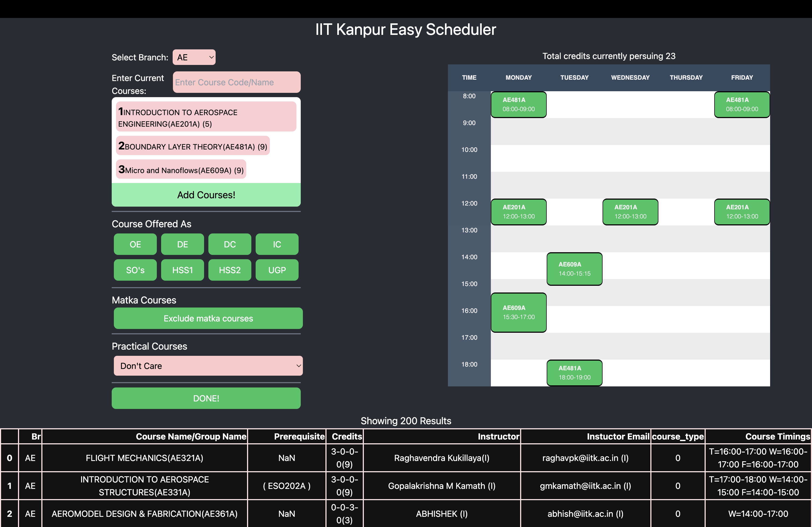Select the Boundary Layer Theory (AE481A) chip

point(193,146)
